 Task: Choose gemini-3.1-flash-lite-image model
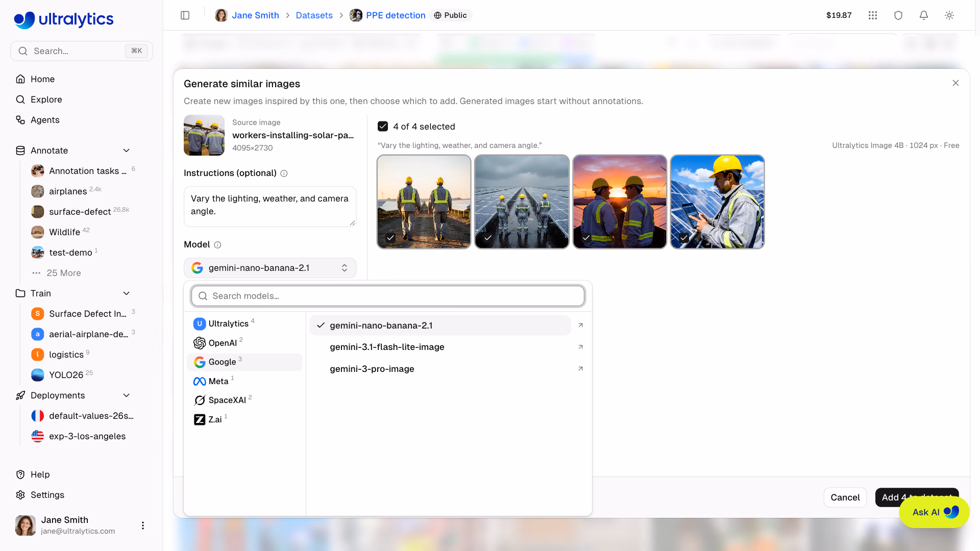tap(440, 347)
